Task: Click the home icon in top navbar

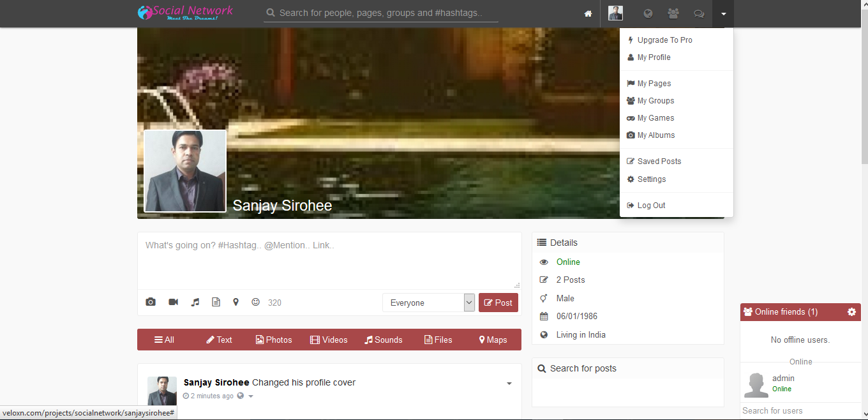Action: pyautogui.click(x=588, y=13)
